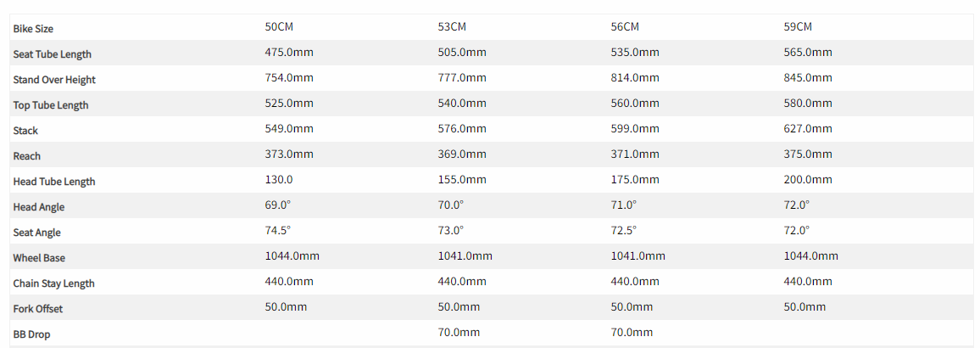Click the Seat Tube Length row label
This screenshot has height=348, width=980.
coord(52,54)
